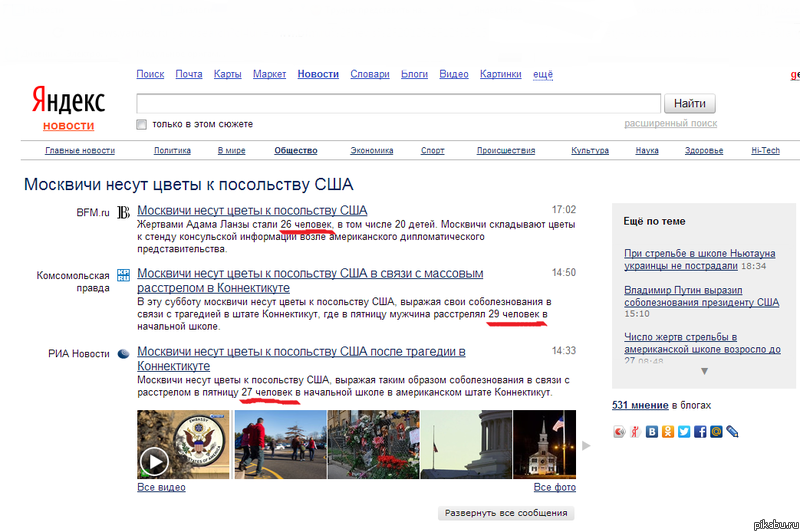Click the search query input field
Screen dimensions: 800x532
[x=398, y=104]
